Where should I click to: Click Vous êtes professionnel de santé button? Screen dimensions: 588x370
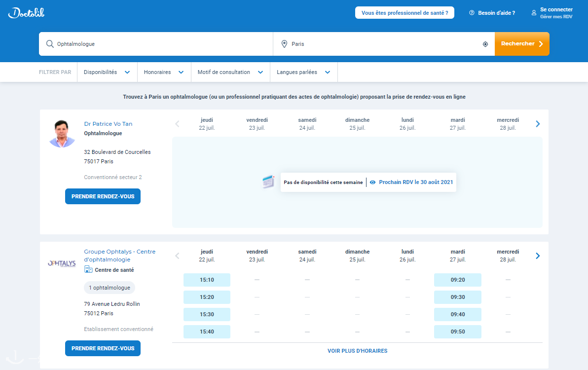[404, 13]
